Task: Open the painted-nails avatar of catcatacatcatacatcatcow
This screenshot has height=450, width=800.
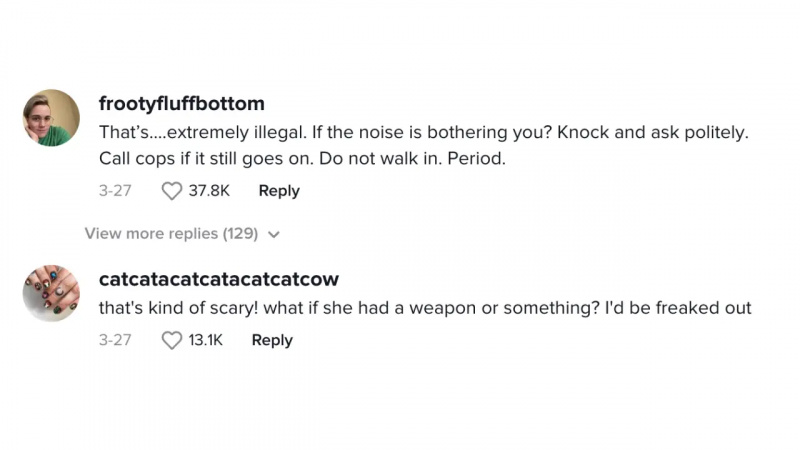Action: click(51, 293)
